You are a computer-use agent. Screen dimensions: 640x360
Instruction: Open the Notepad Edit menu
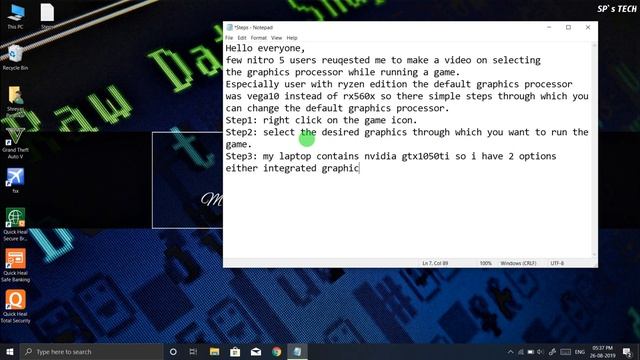point(242,38)
